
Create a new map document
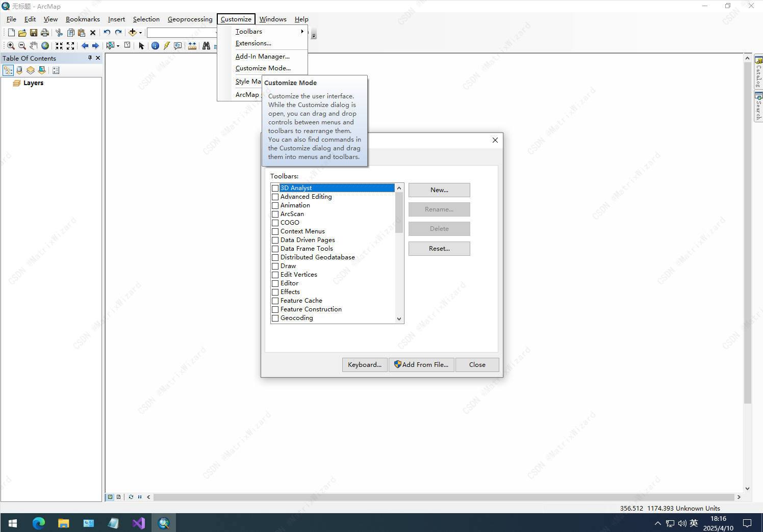tap(11, 33)
